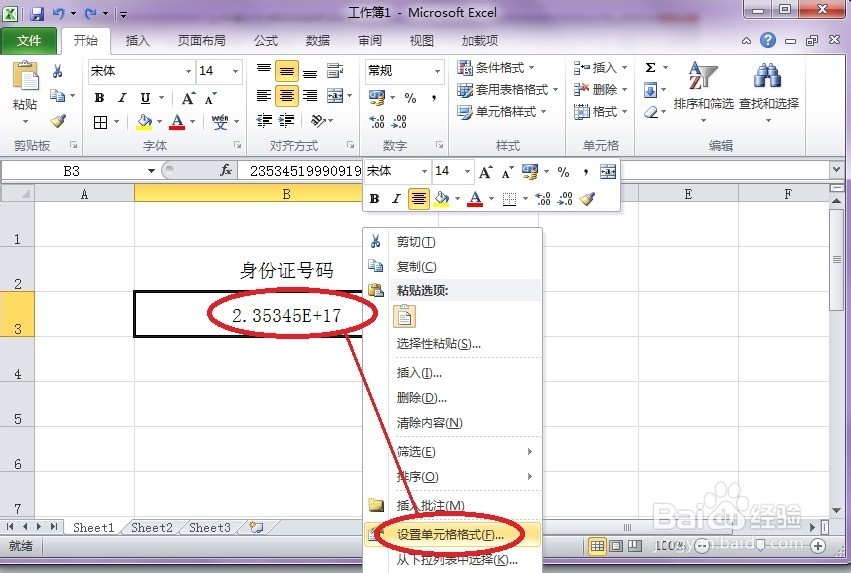Open the Name Box dropdown arrow

tap(151, 171)
